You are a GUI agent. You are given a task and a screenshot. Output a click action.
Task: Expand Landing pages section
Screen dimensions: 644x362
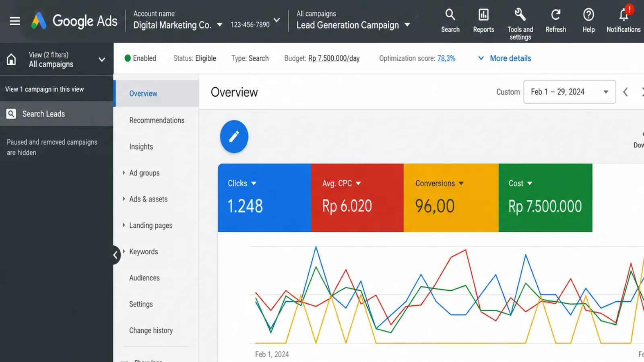pyautogui.click(x=124, y=225)
